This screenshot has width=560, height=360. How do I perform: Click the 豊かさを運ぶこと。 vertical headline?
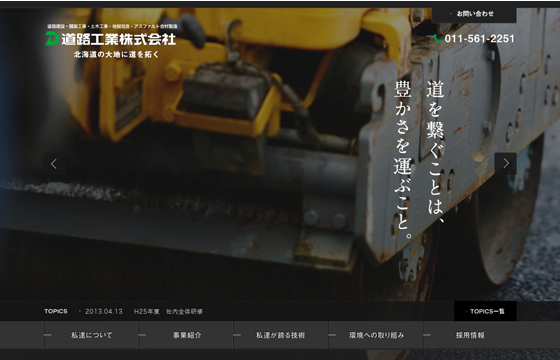click(x=403, y=160)
